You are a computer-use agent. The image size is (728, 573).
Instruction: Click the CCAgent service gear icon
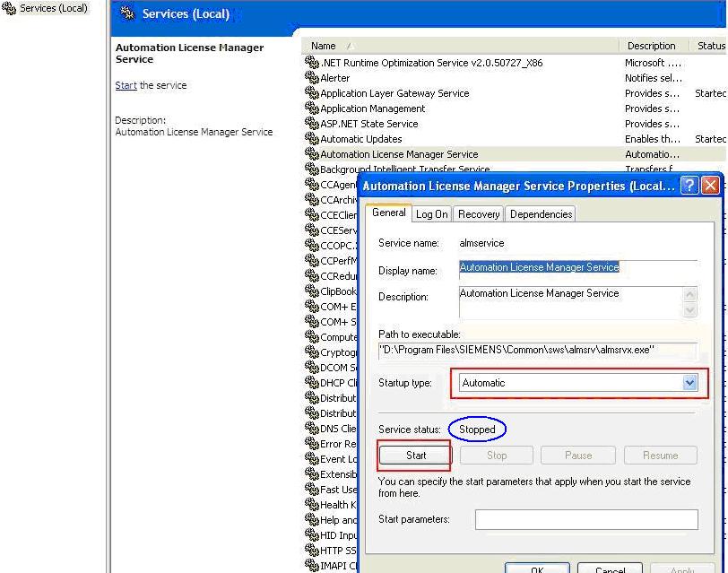pyautogui.click(x=311, y=185)
